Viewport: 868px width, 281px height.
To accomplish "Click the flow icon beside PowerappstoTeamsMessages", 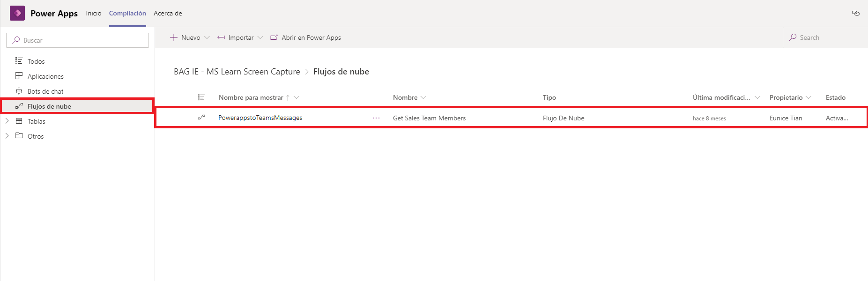I will [x=201, y=118].
